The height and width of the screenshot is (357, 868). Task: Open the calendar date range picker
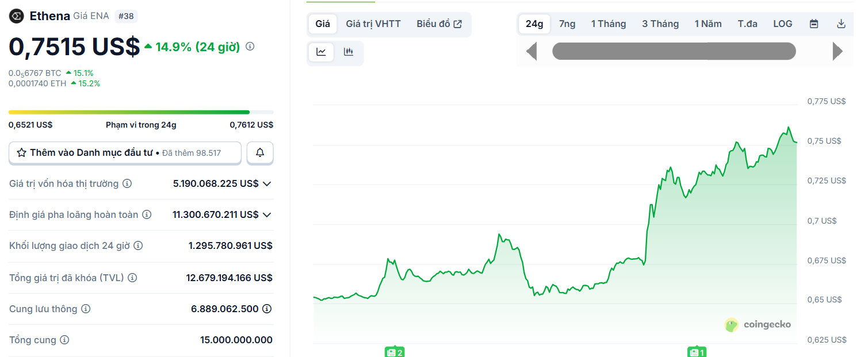pyautogui.click(x=813, y=24)
